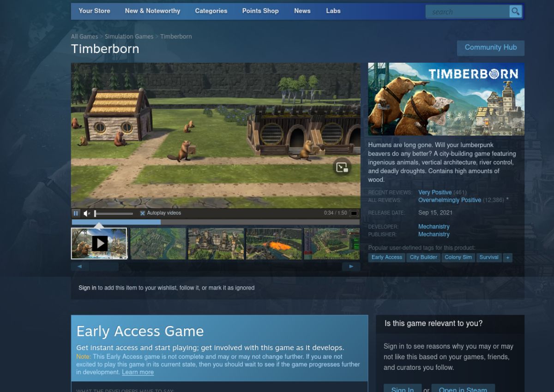Click Learn more about Early Access
Screen dimensions: 554x392
click(x=138, y=372)
